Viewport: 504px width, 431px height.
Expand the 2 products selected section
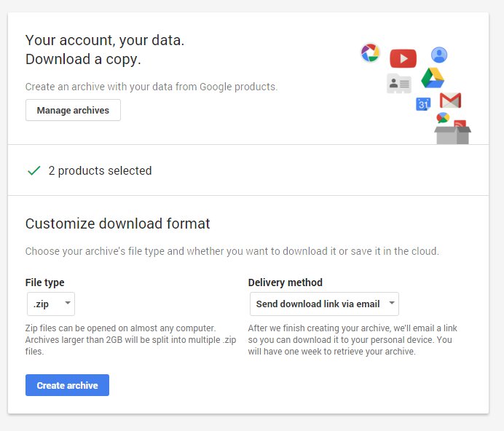pos(100,170)
